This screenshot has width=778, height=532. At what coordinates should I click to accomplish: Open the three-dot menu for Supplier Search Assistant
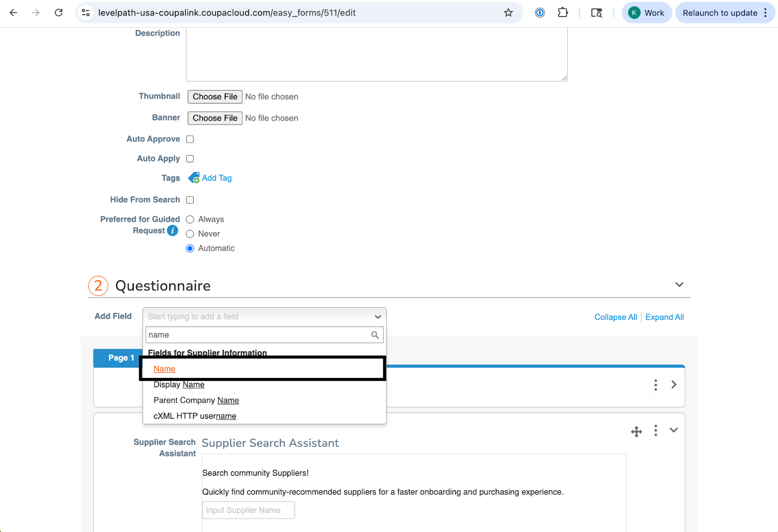point(655,430)
